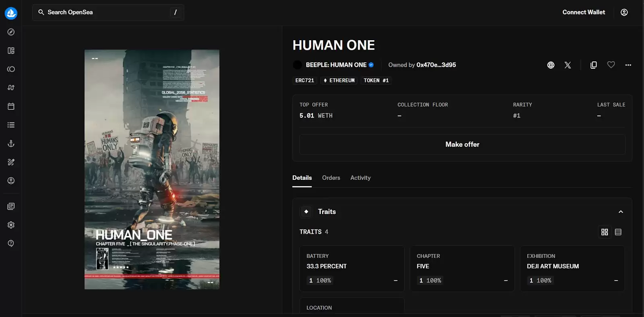Open the settings gear in sidebar
Viewport: 644px width, 317px height.
pyautogui.click(x=11, y=225)
